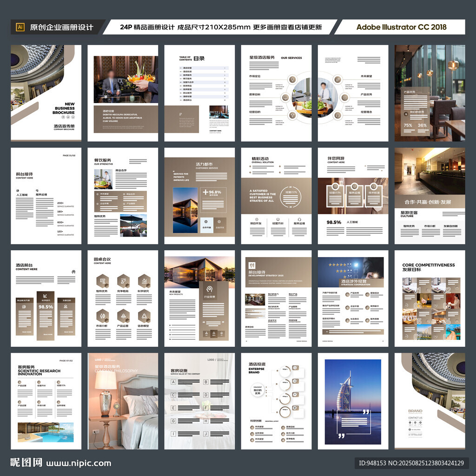The width and height of the screenshot is (476, 476).
Task: Click the Ai Illustrator logo icon
Action: (x=20, y=27)
